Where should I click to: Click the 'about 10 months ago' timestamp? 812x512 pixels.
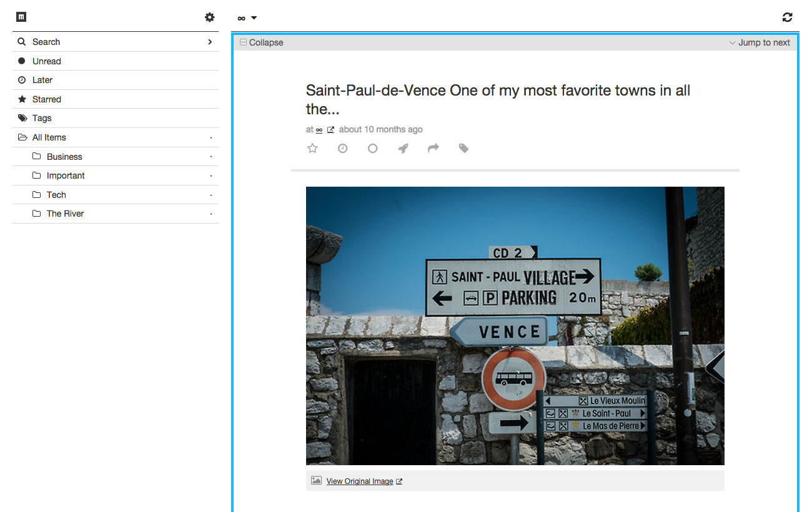point(381,129)
